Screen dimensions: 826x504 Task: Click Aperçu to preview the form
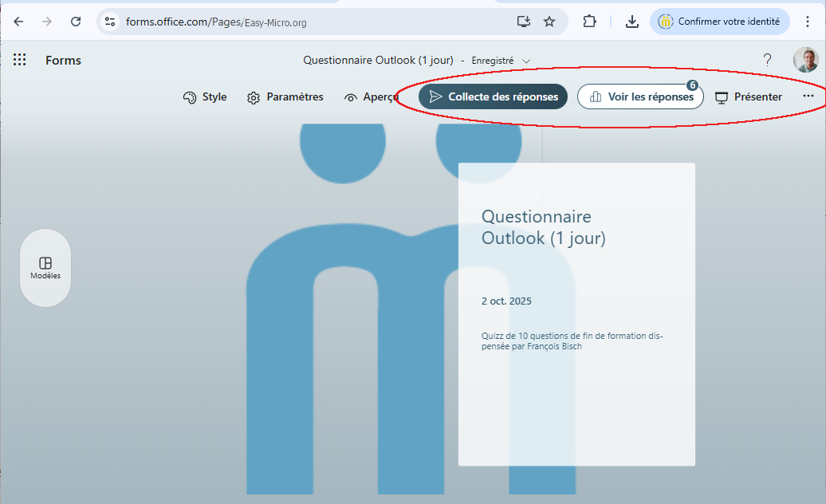(371, 97)
